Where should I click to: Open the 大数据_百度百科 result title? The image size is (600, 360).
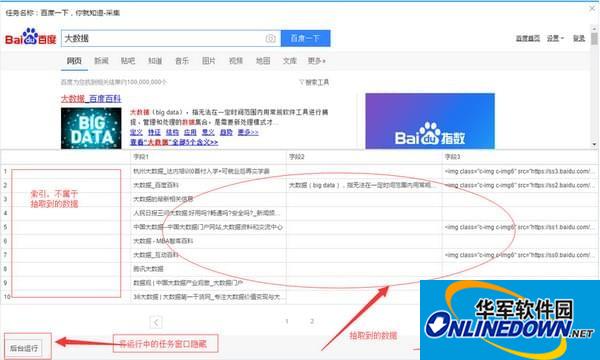click(91, 99)
